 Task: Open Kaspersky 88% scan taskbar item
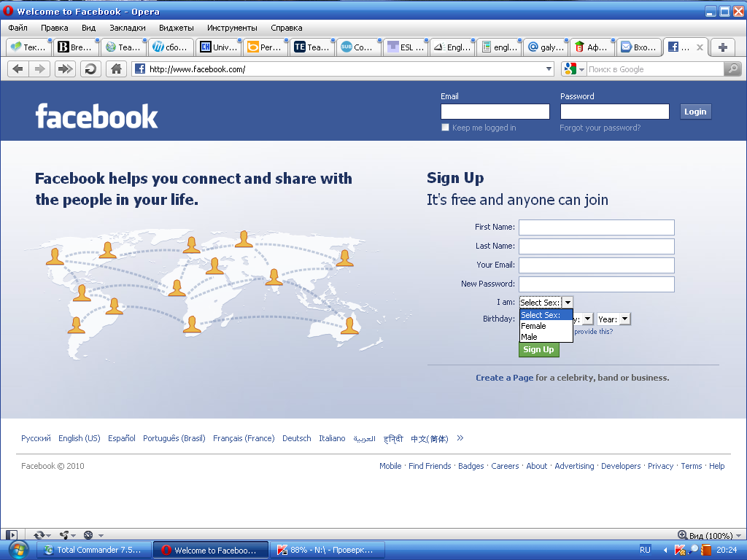click(327, 550)
